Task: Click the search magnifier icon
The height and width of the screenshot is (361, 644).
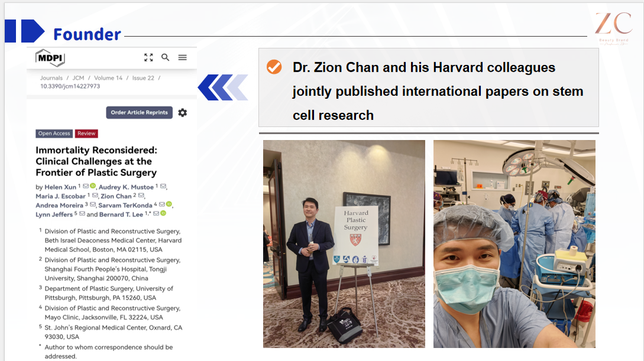Action: 165,57
